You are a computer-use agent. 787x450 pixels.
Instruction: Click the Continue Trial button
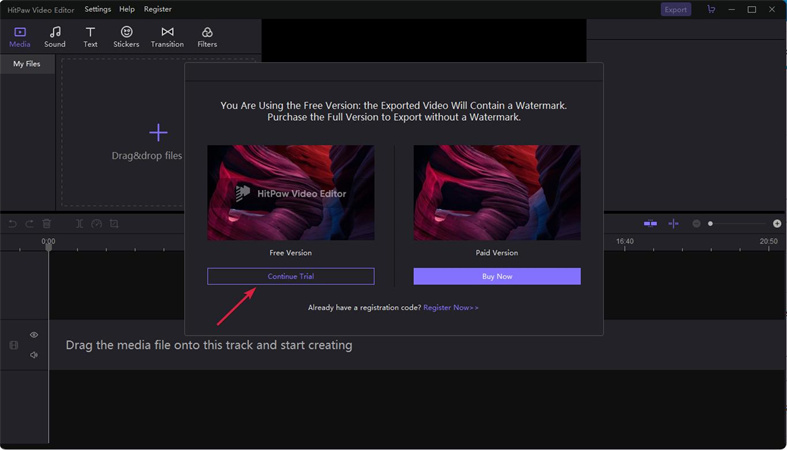point(291,276)
